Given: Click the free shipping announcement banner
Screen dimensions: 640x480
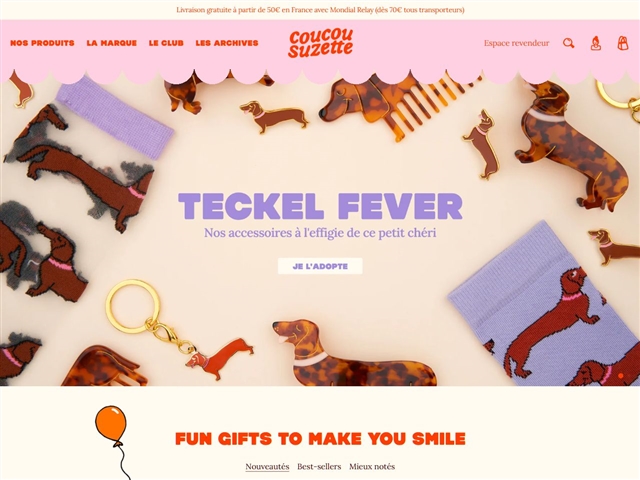Looking at the screenshot, I should pos(320,10).
